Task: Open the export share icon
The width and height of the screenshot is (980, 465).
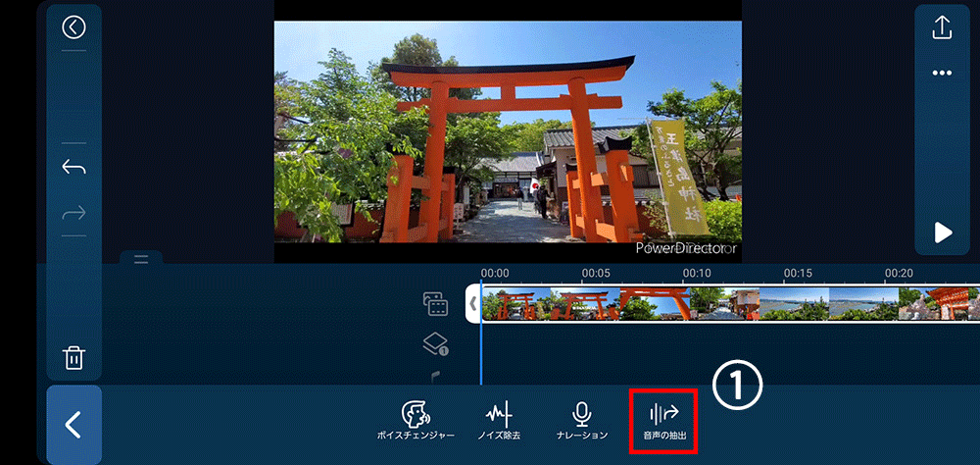Action: click(942, 27)
